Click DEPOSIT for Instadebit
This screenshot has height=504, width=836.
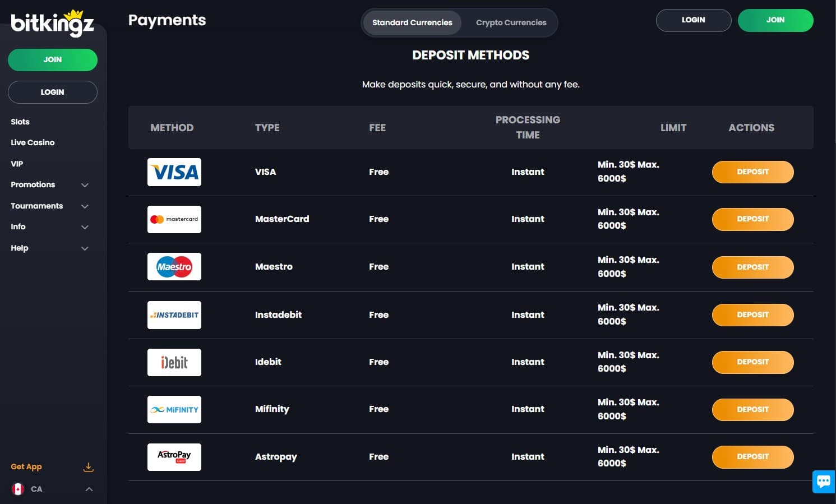click(x=753, y=315)
